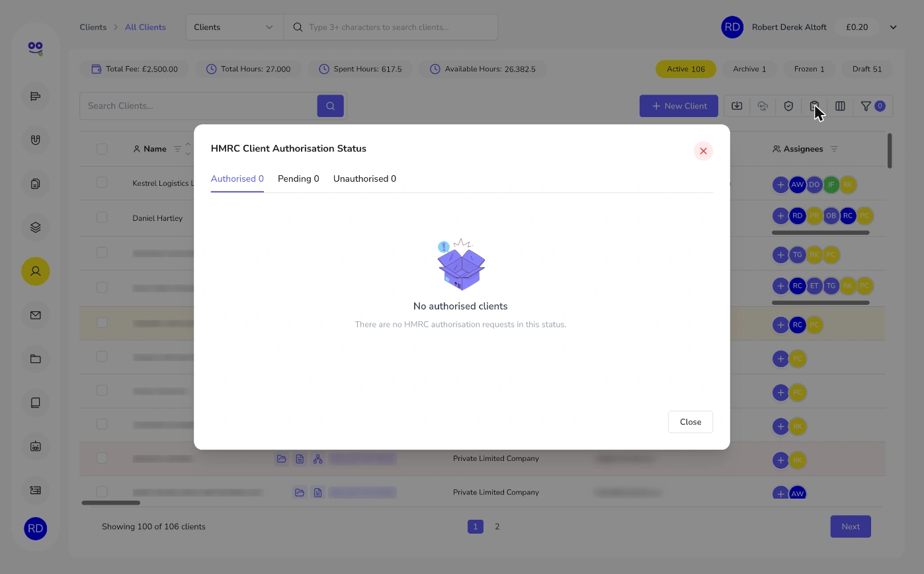
Task: Click the Draft 51 status filter
Action: (x=867, y=69)
